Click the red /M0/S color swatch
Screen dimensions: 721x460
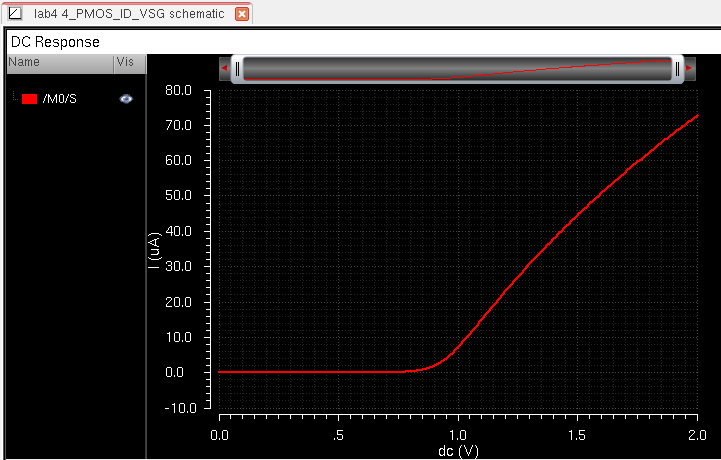click(29, 99)
